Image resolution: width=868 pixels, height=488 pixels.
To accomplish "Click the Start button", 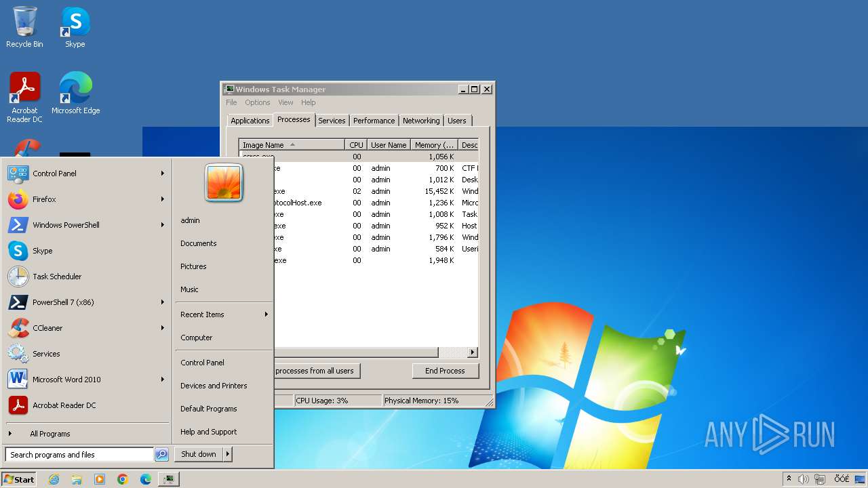I will point(19,479).
